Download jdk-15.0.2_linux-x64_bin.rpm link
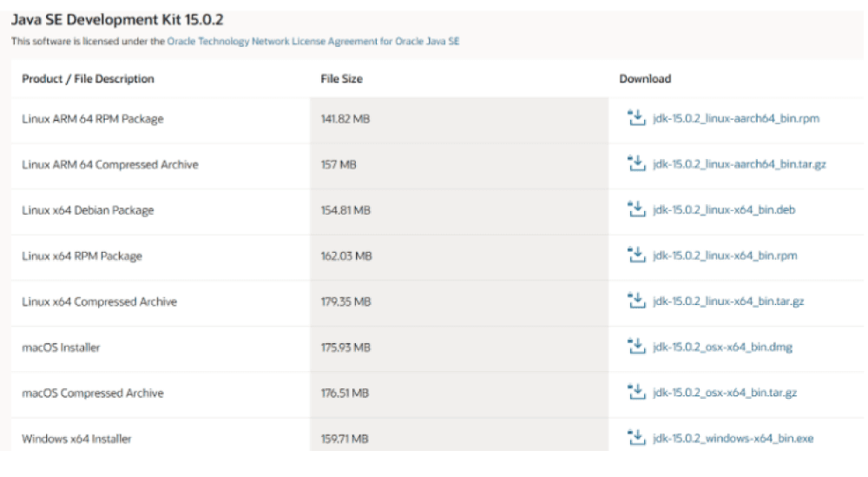Image resolution: width=868 pixels, height=477 pixels. [x=725, y=255]
